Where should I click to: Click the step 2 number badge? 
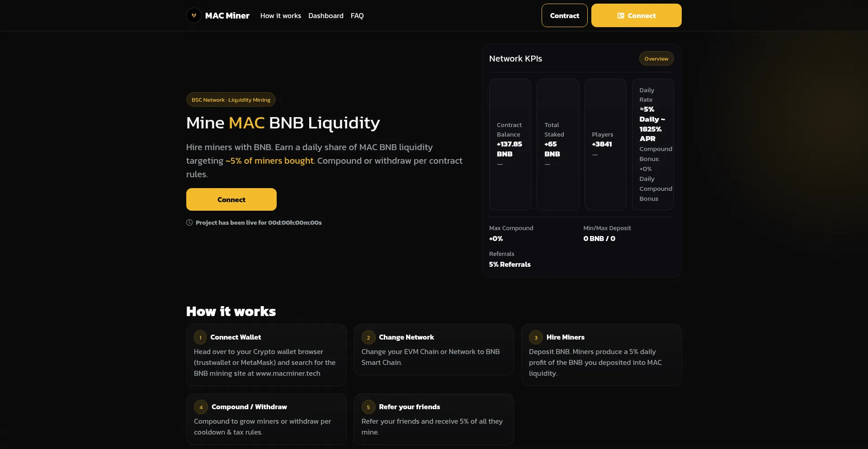368,337
